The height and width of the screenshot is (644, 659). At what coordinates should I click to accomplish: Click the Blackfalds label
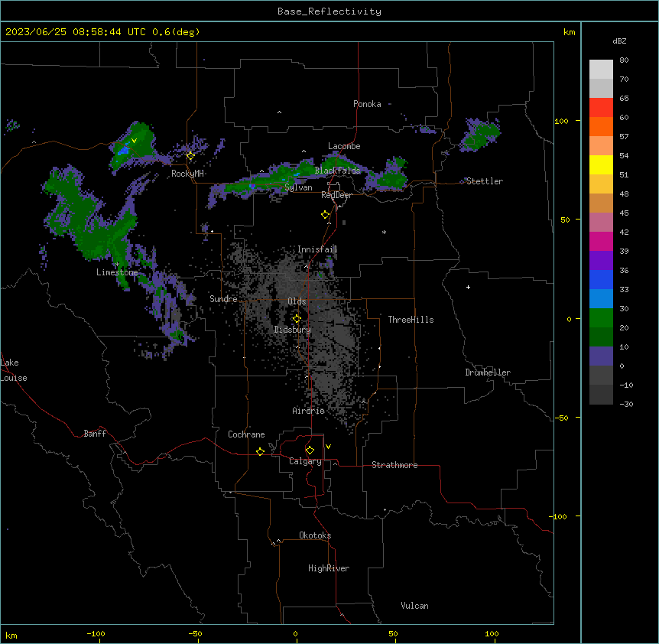[x=337, y=171]
